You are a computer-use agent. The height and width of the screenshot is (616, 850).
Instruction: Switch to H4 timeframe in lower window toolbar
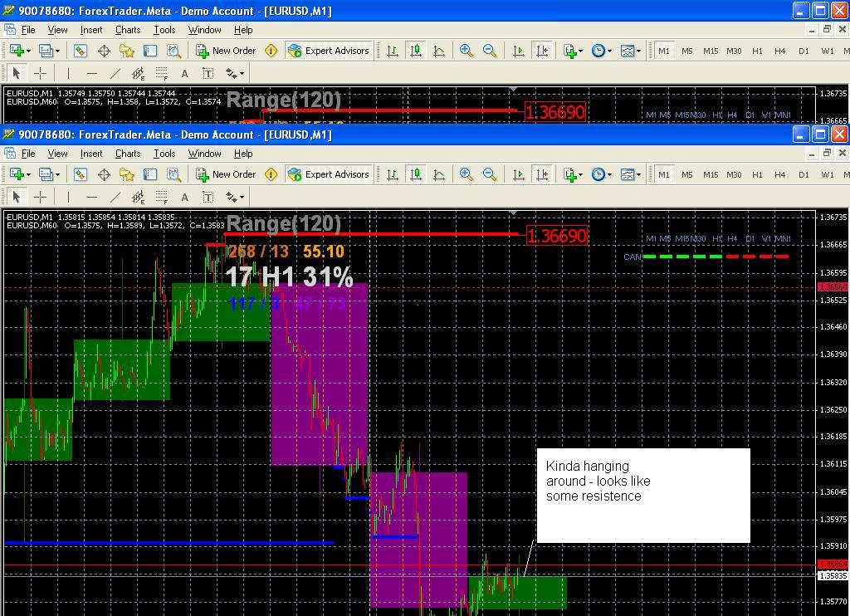[779, 174]
